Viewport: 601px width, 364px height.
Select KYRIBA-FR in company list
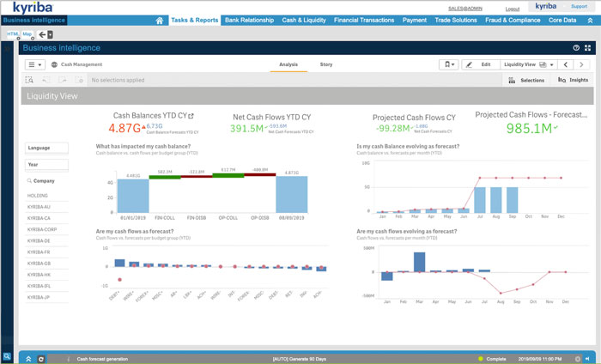click(46, 252)
